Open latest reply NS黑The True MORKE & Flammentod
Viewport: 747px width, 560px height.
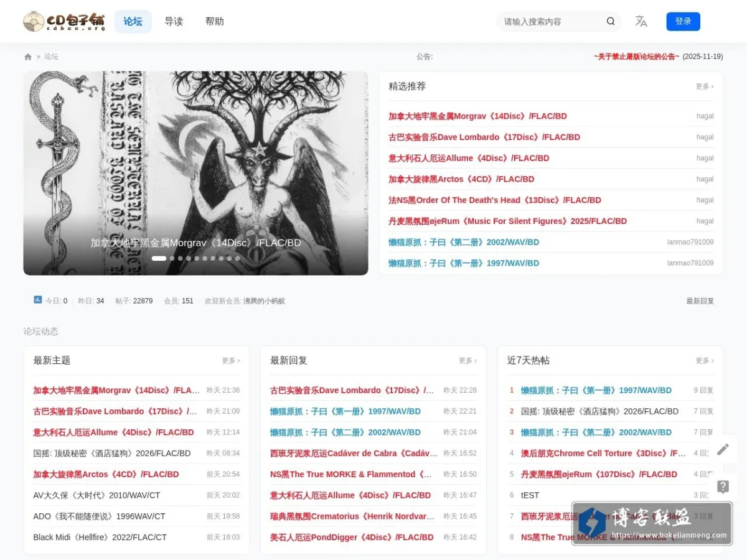[x=352, y=474]
